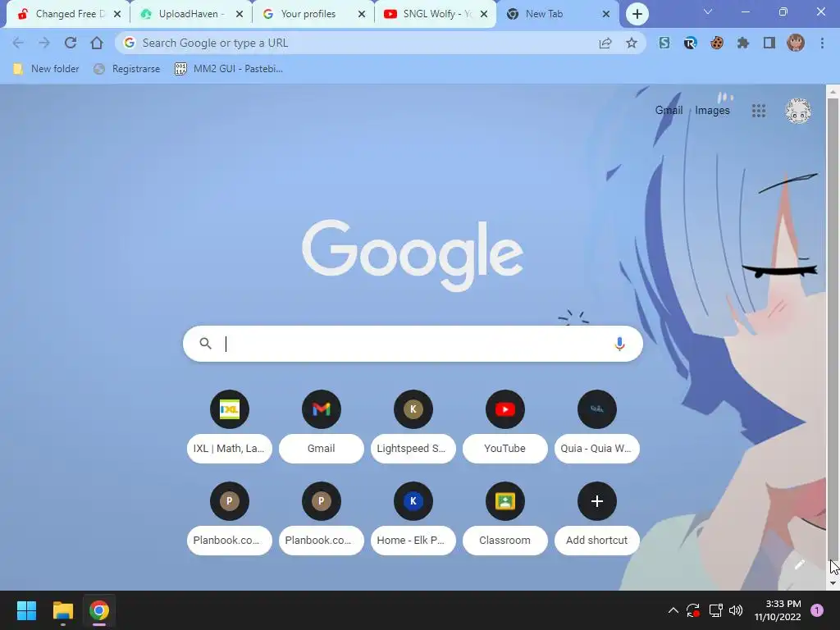The width and height of the screenshot is (840, 630).
Task: Open the green S extension
Action: point(664,43)
